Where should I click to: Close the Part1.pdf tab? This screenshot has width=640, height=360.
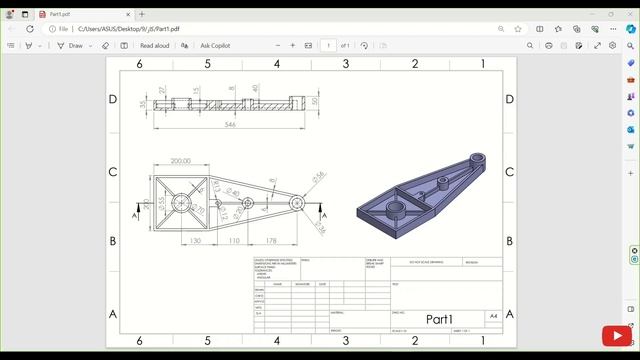pos(128,14)
